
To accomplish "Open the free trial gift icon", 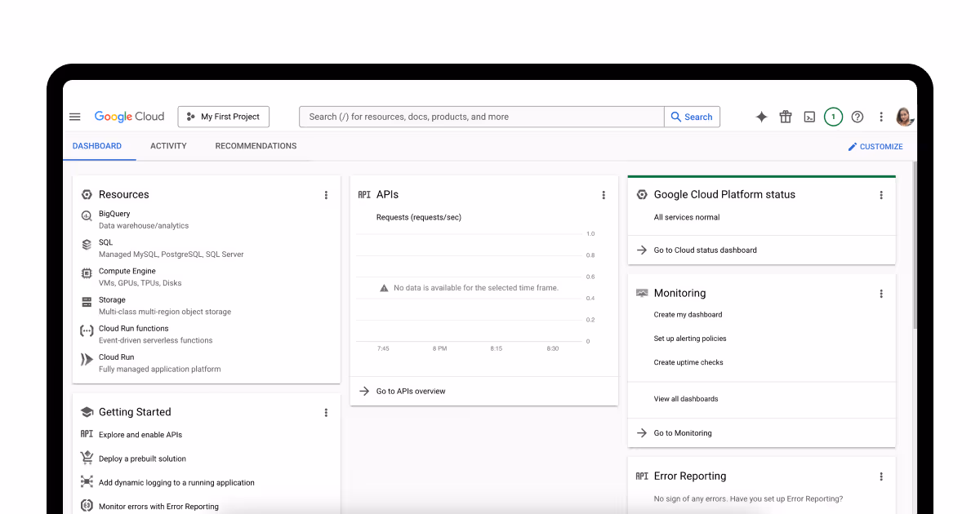I will tap(786, 117).
